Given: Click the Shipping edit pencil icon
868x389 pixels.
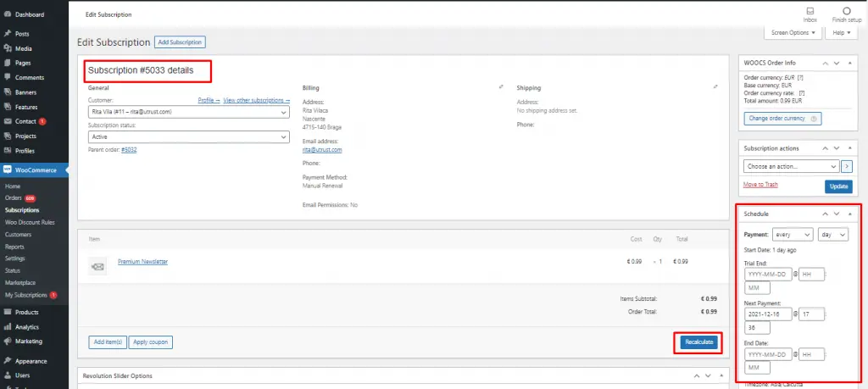Looking at the screenshot, I should pyautogui.click(x=715, y=87).
